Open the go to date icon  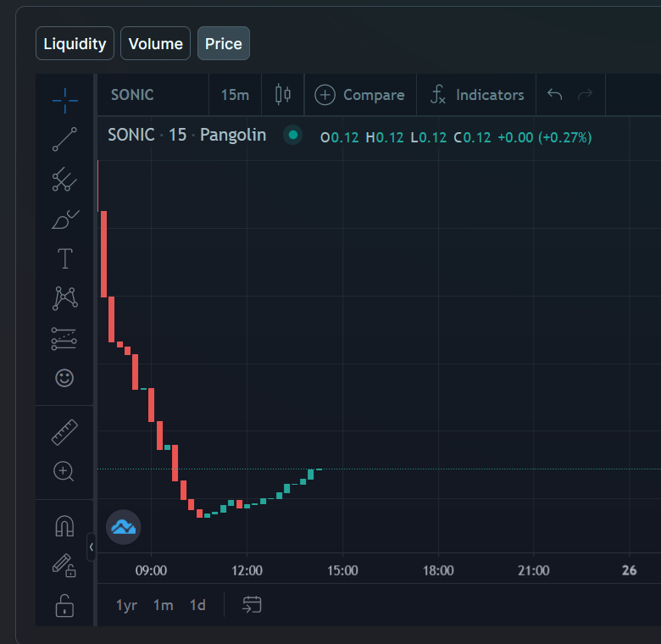(252, 605)
